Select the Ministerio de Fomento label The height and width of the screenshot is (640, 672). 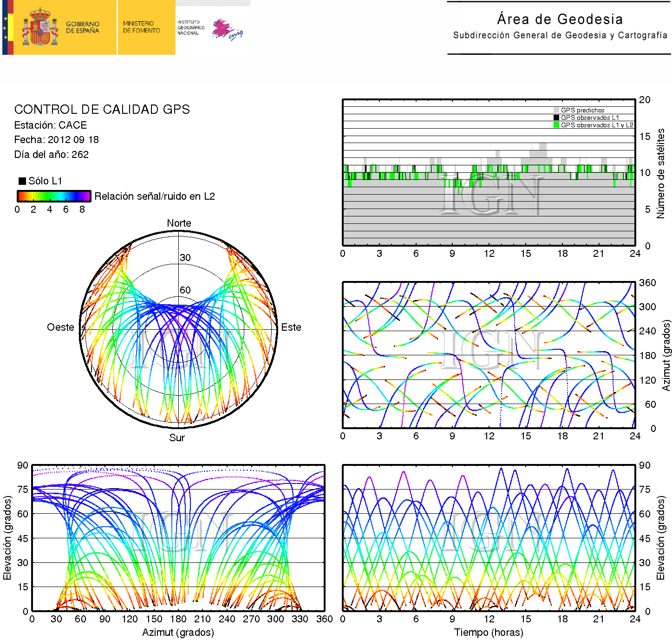[141, 27]
